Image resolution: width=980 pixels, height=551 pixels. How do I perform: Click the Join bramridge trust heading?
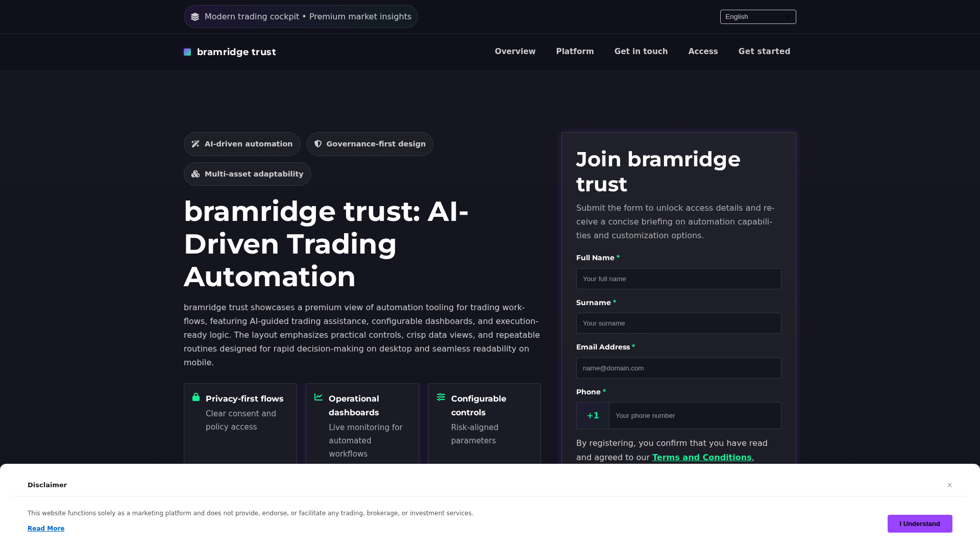coord(658,172)
